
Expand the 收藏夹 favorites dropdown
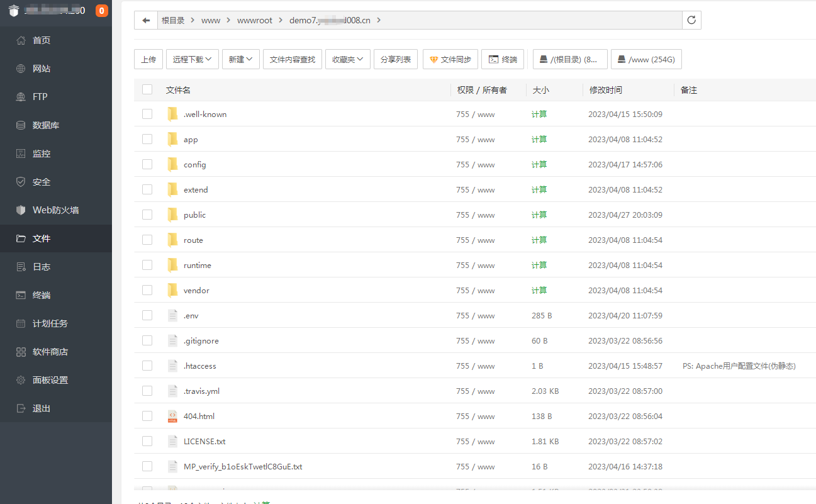tap(347, 59)
